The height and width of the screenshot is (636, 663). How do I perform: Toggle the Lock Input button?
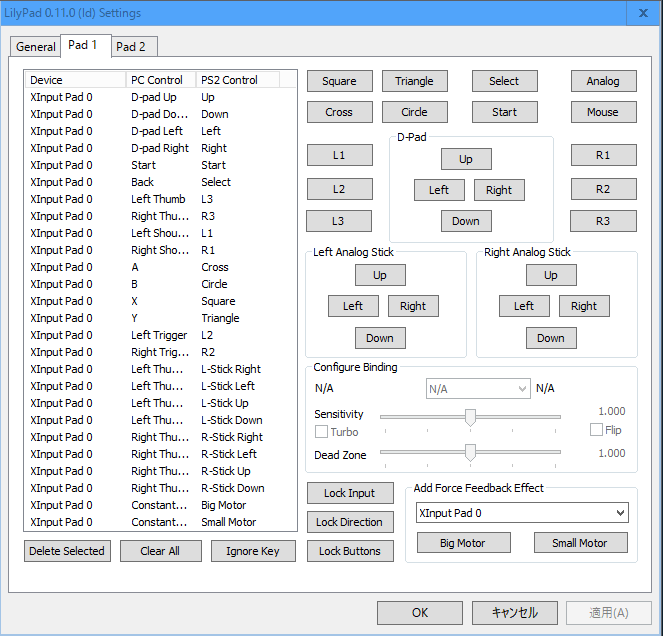[349, 493]
